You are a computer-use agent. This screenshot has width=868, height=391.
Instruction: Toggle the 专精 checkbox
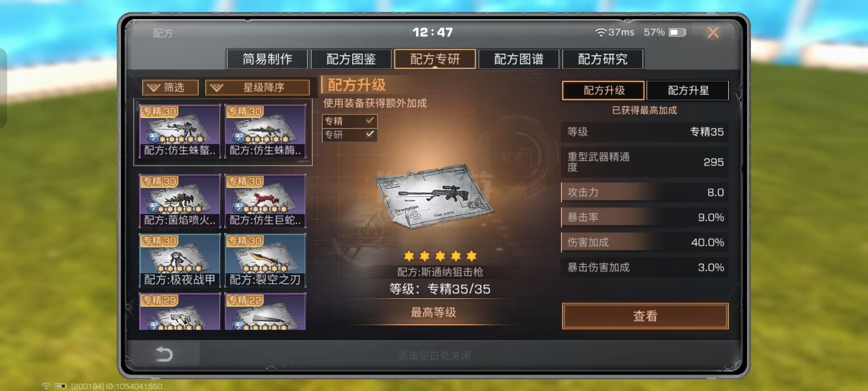coord(370,120)
